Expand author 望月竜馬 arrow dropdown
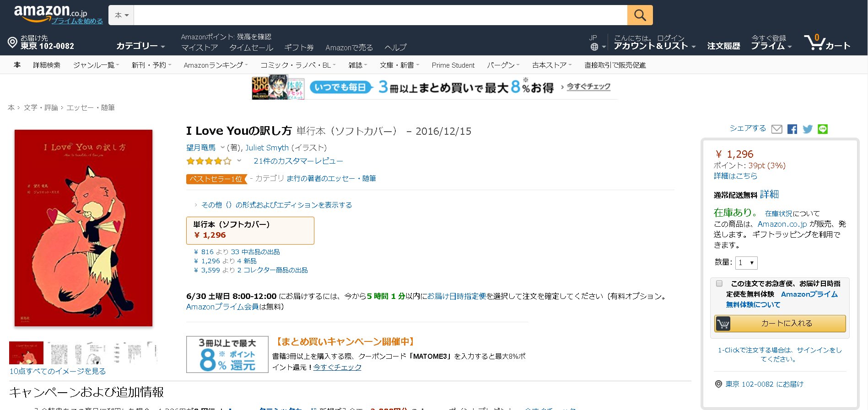 (x=223, y=148)
